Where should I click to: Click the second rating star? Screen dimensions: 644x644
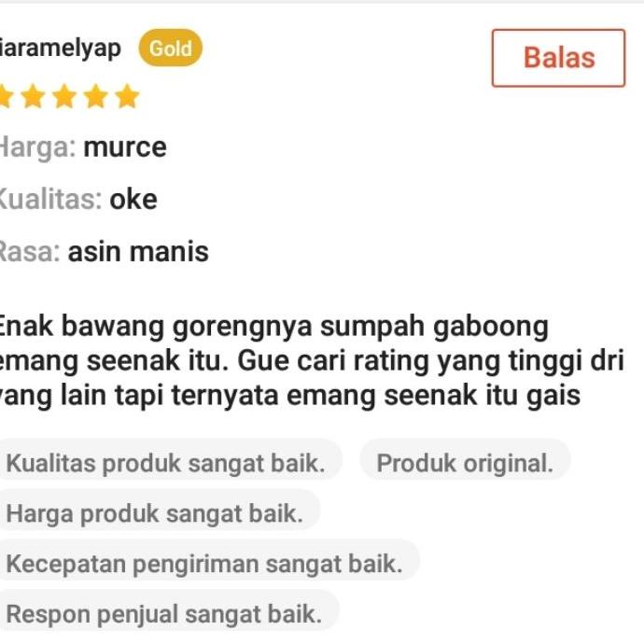tap(33, 96)
